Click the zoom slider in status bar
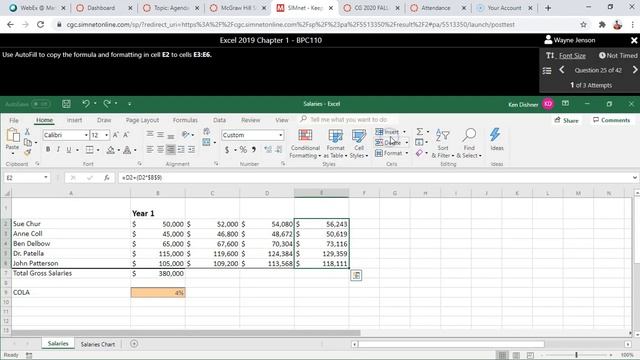 pos(576,355)
